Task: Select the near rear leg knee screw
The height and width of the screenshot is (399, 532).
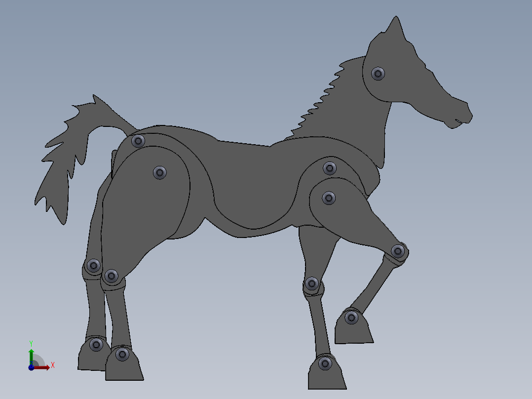Action: pos(112,276)
